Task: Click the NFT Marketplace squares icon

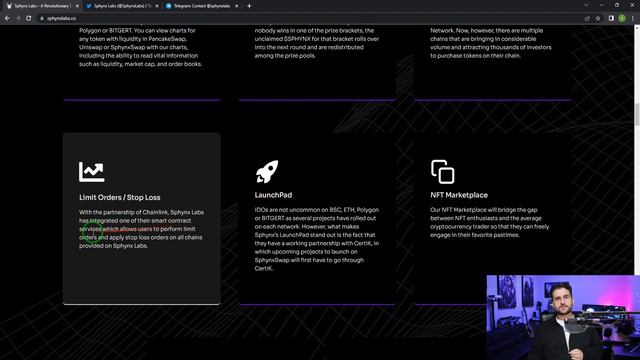Action: tap(442, 171)
